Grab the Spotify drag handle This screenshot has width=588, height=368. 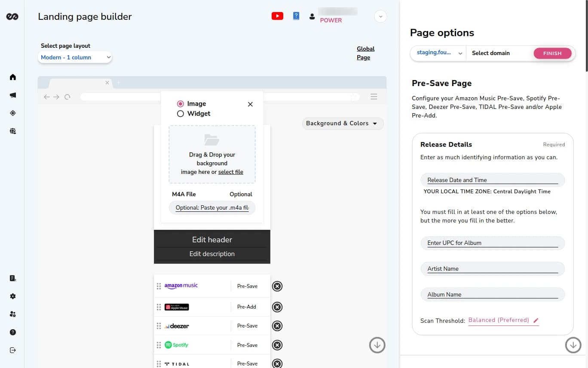[x=159, y=345]
